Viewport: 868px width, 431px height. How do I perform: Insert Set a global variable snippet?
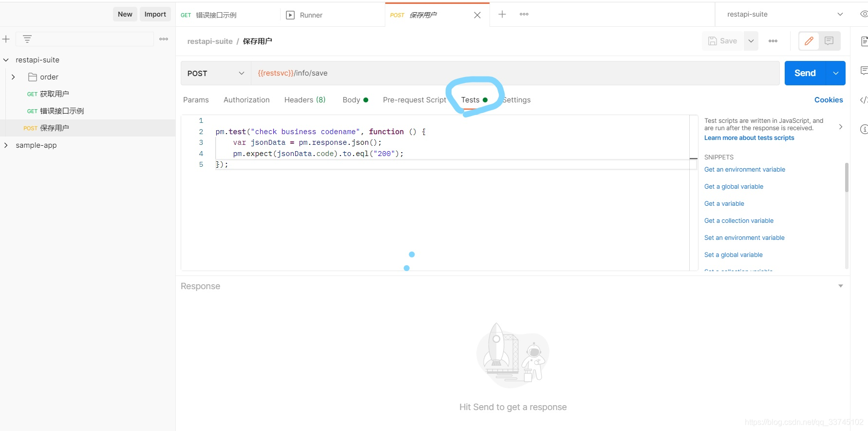click(734, 255)
